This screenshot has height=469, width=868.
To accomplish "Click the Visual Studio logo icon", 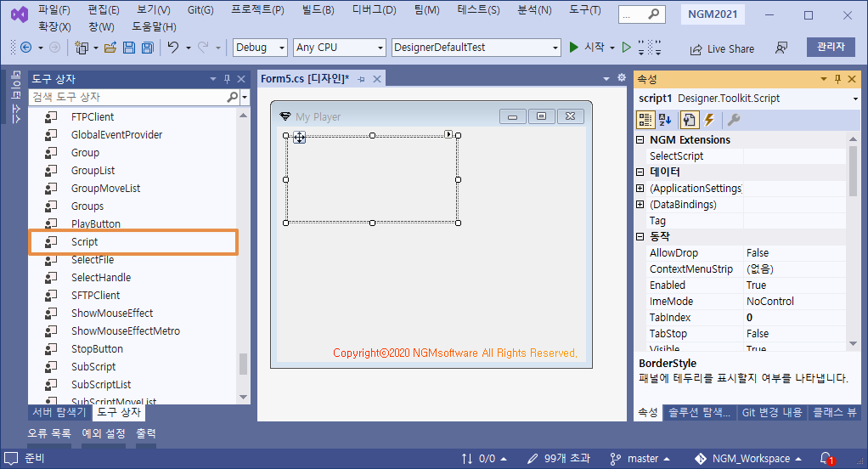I will coord(20,14).
